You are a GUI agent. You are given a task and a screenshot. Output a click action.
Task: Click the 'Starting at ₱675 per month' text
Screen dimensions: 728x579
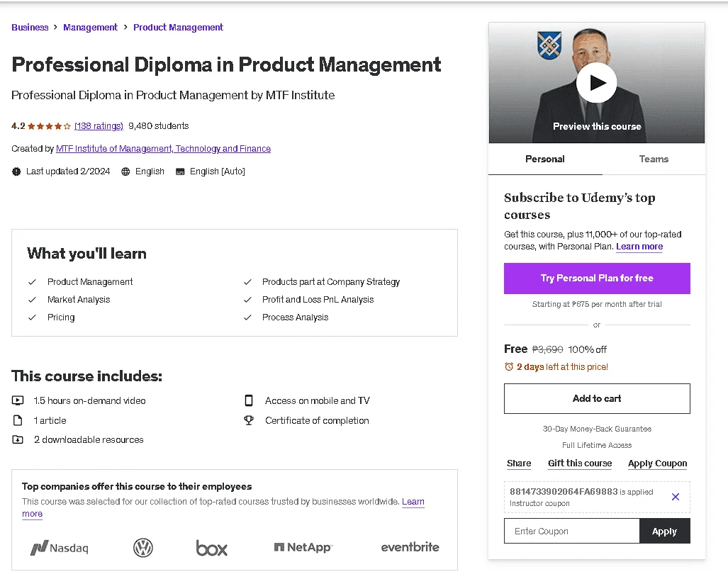tap(597, 304)
